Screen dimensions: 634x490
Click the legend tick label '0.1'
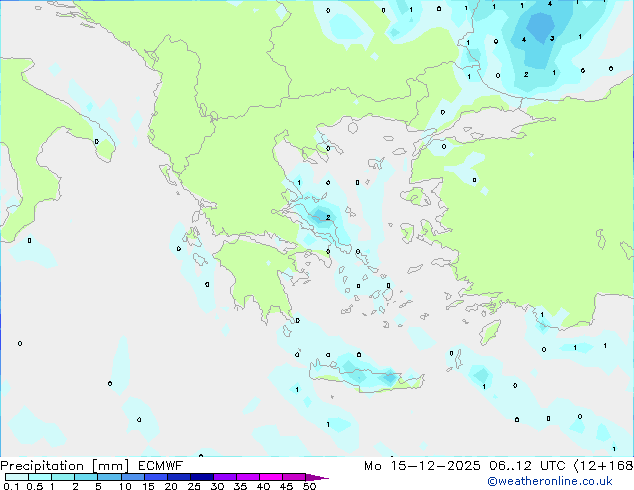11,486
